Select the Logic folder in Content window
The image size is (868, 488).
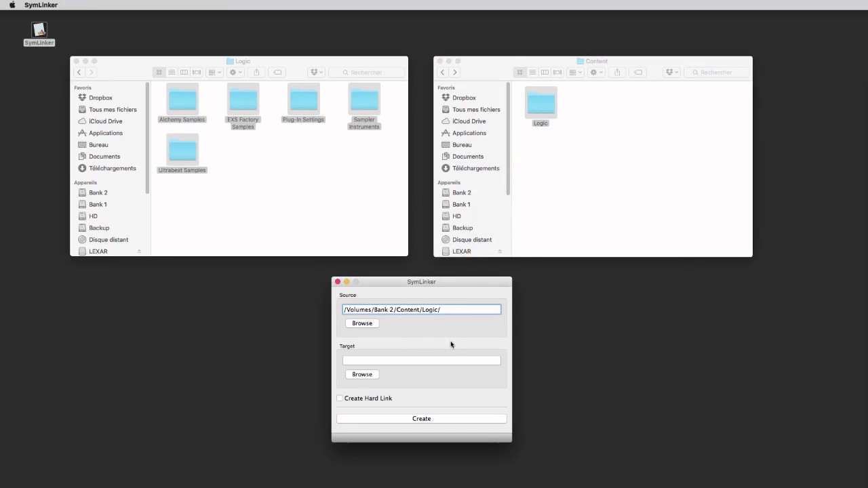pos(540,103)
